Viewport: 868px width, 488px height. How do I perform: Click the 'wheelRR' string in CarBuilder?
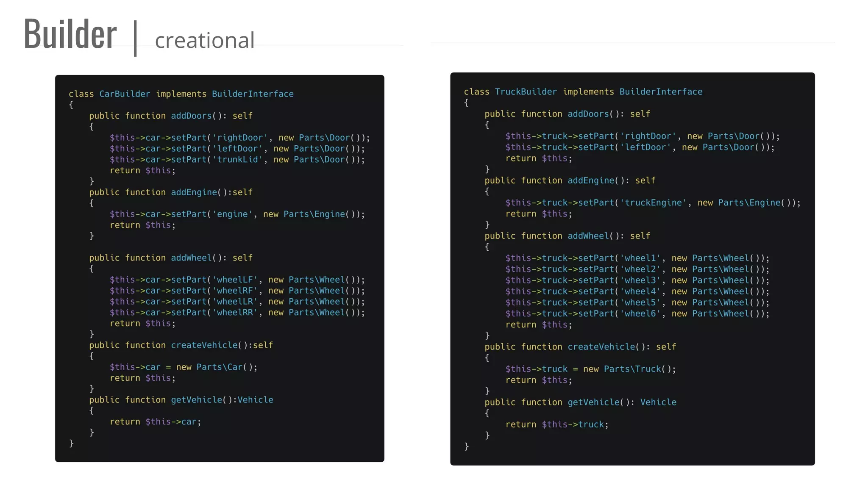coord(235,313)
